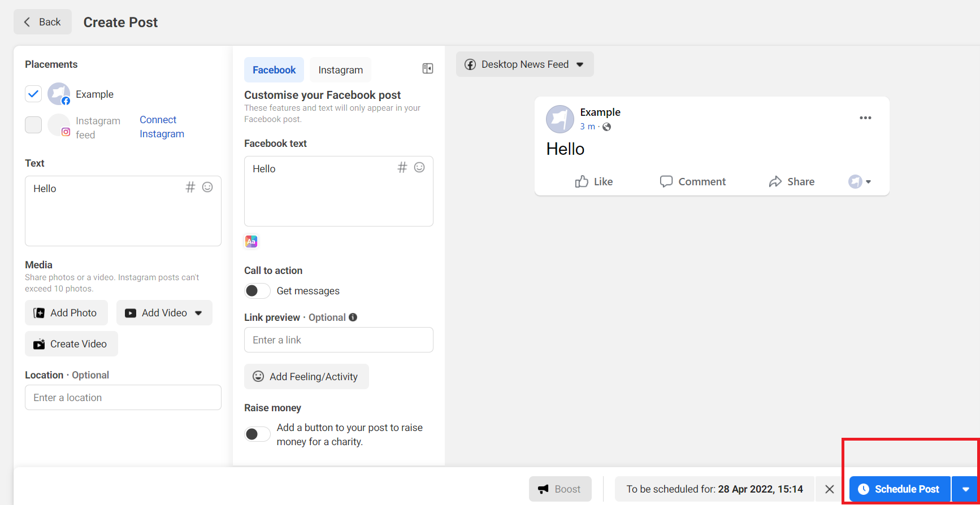The height and width of the screenshot is (505, 980).
Task: Follow the Connect Instagram link
Action: pos(162,127)
